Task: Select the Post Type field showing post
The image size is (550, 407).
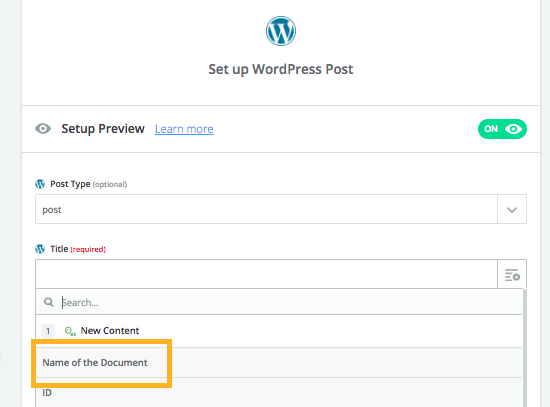Action: (266, 209)
